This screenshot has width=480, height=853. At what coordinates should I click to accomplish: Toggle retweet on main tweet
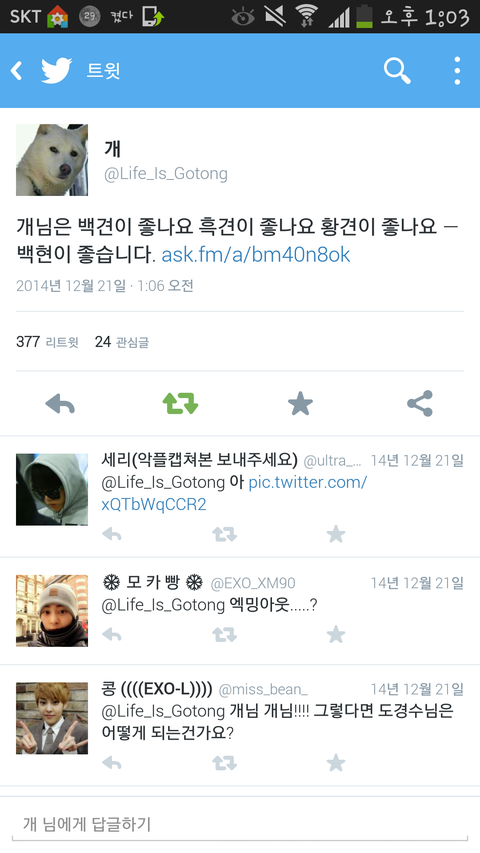tap(180, 404)
